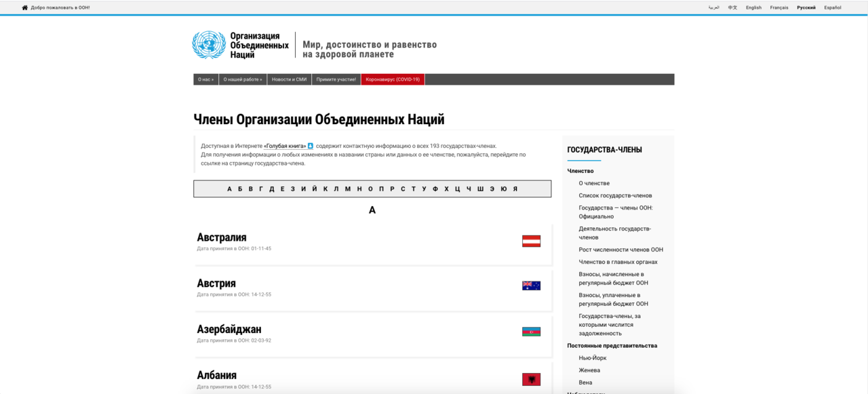Jump to letter Г in alphabet bar
The width and height of the screenshot is (868, 394).
point(261,189)
